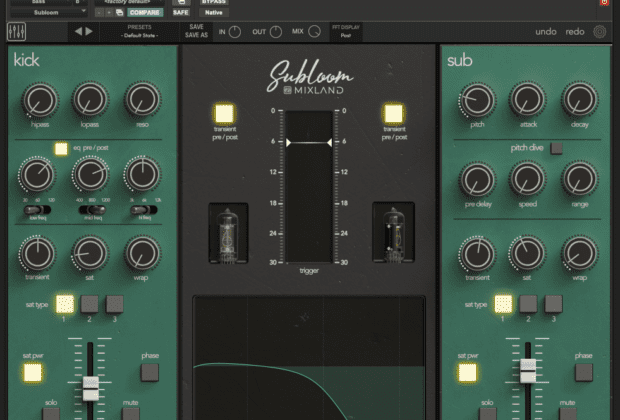Click the kick sat knob

click(90, 254)
